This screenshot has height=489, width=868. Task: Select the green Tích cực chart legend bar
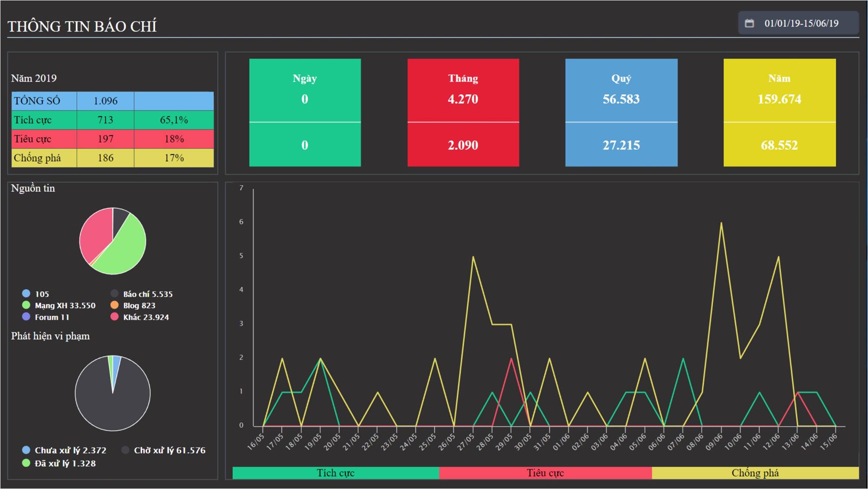tap(336, 473)
